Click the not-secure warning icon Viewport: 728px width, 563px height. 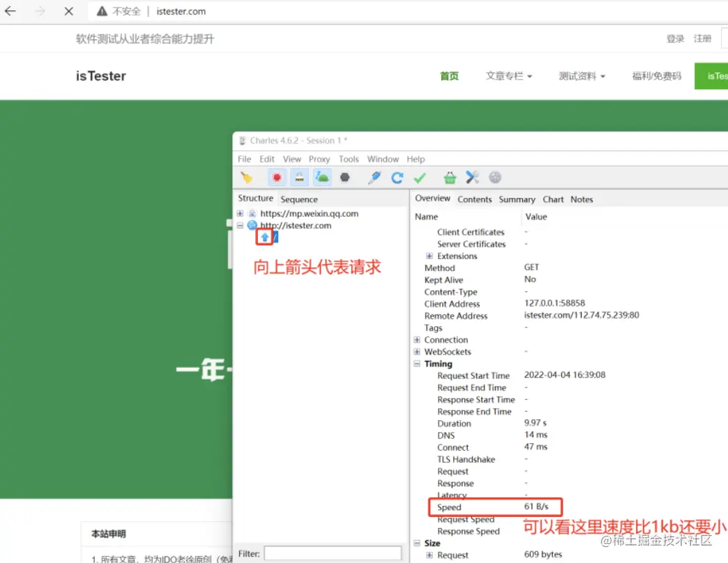click(102, 11)
